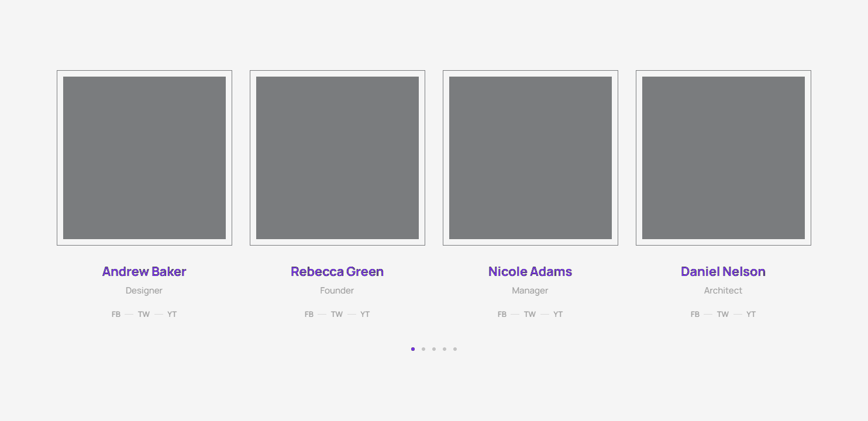Open the Daniel Nelson name link
The height and width of the screenshot is (421, 868).
point(723,271)
